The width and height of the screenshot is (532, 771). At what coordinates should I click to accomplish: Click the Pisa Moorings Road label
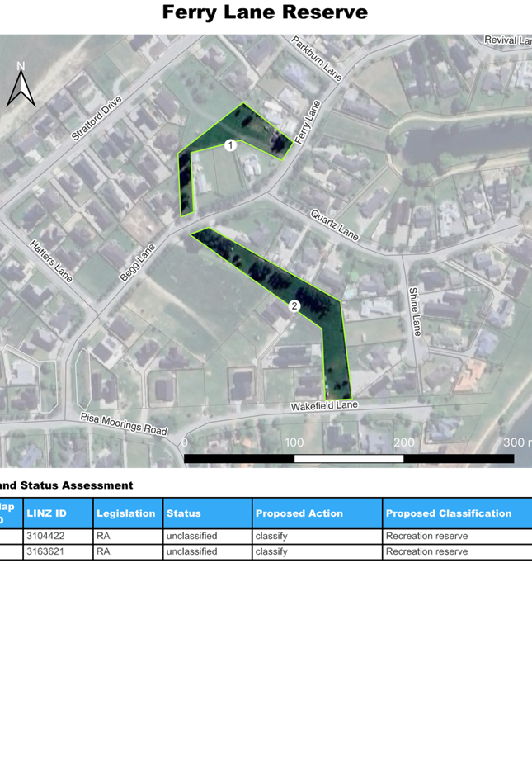pyautogui.click(x=123, y=424)
